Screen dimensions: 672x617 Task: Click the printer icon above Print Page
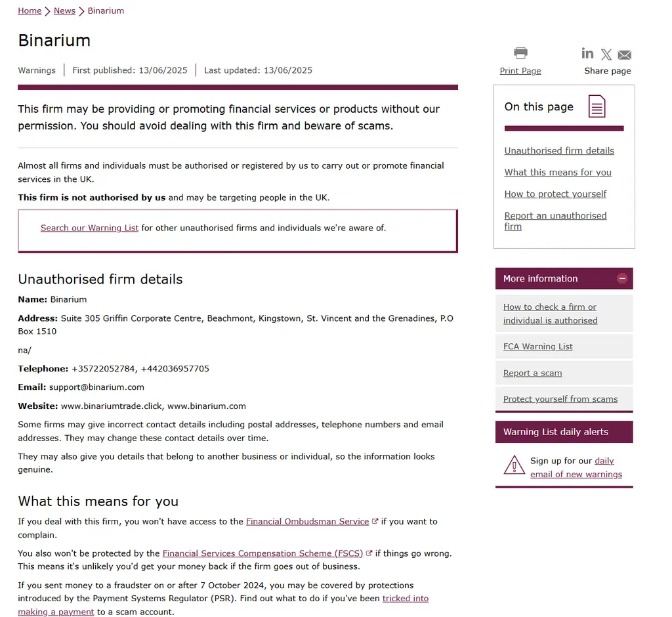(520, 53)
